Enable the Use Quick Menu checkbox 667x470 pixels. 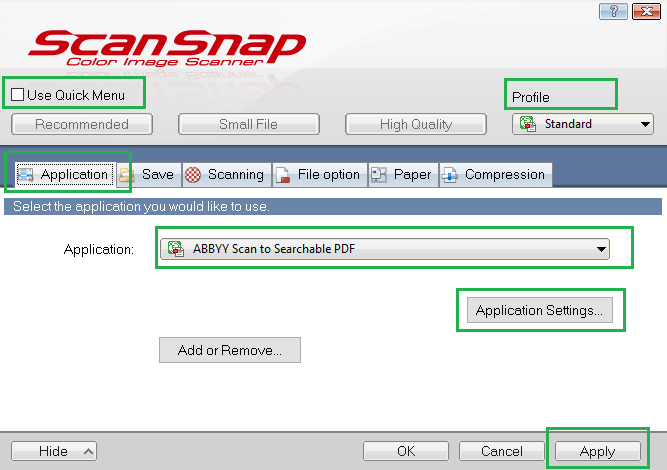pyautogui.click(x=17, y=94)
